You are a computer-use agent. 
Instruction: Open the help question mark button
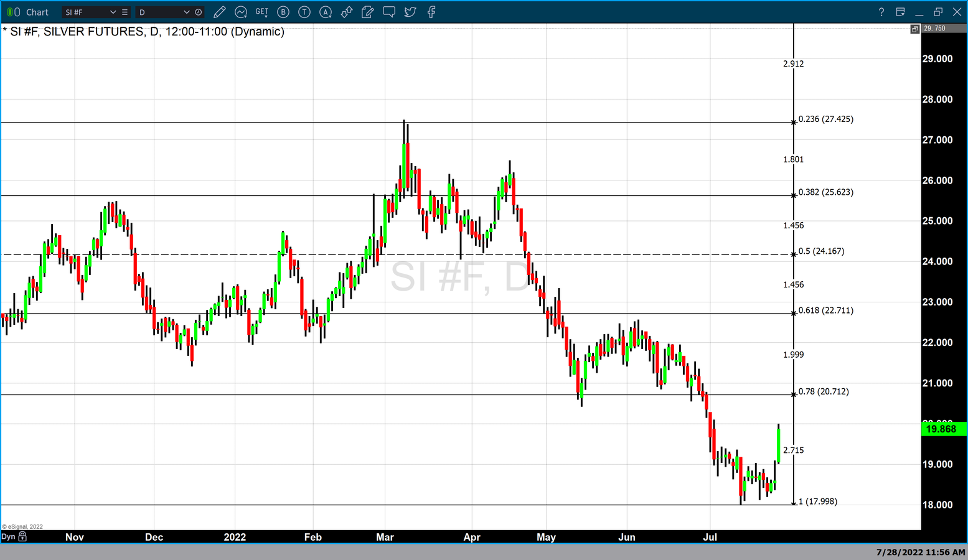[881, 12]
